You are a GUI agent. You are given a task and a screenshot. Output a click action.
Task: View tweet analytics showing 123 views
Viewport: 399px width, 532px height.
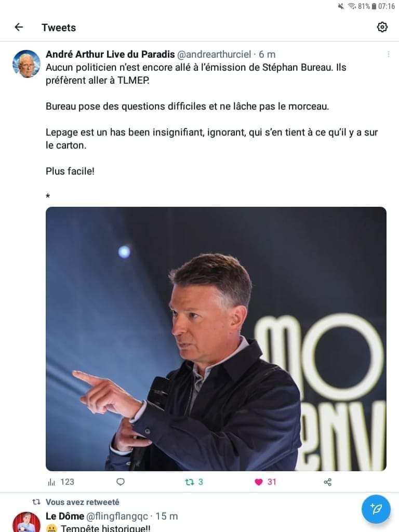61,482
